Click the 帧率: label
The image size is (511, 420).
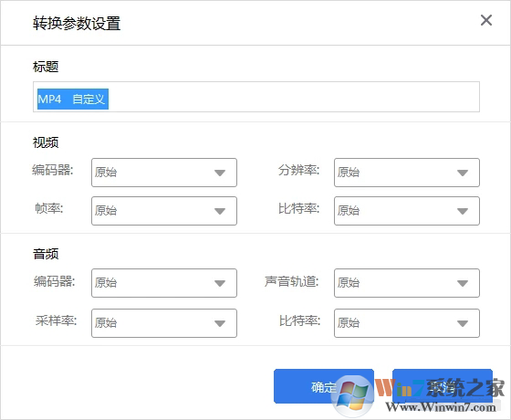click(x=49, y=208)
